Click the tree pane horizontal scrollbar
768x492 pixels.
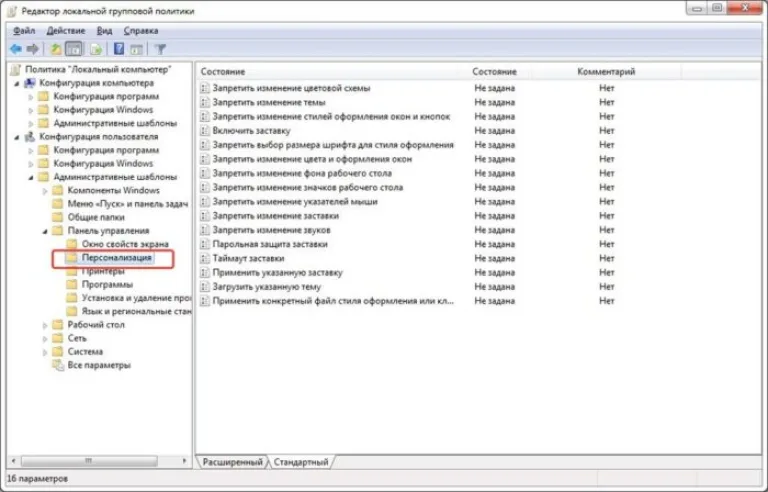click(98, 461)
